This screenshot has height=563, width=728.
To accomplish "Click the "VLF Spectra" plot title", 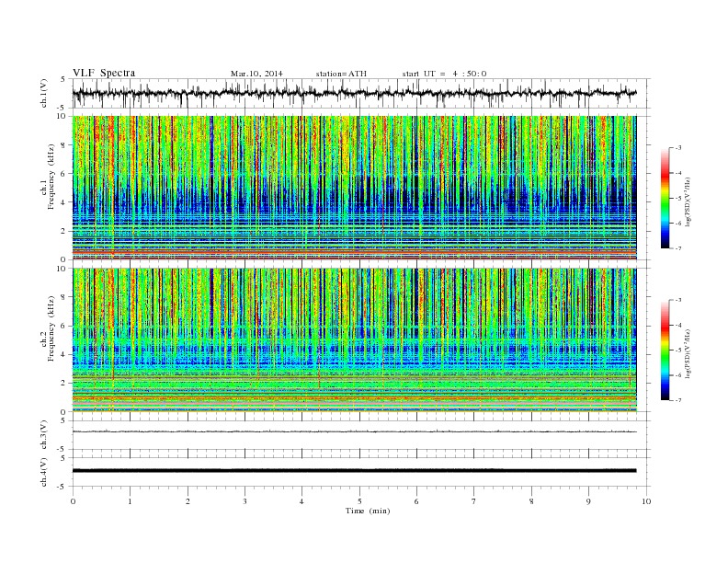I will pos(104,73).
